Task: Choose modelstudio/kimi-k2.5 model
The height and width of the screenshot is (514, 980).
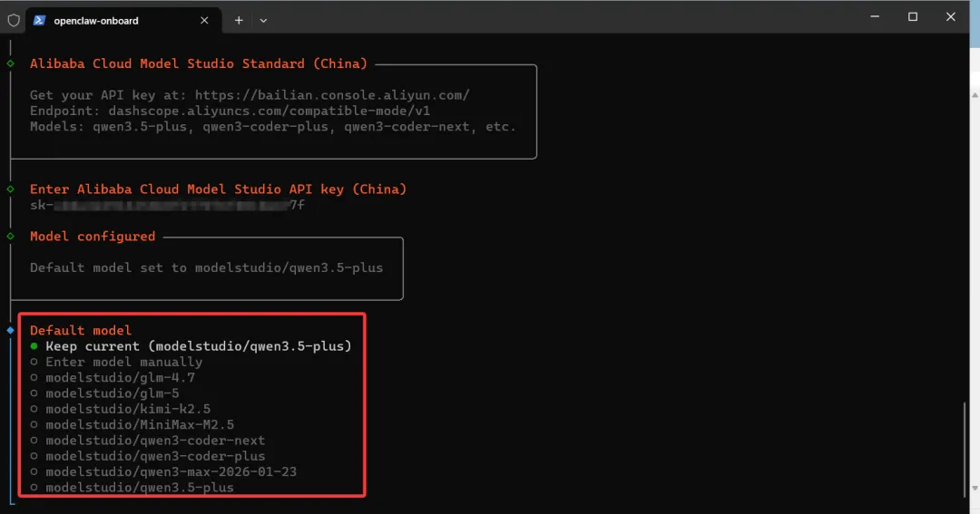Action: pyautogui.click(x=120, y=409)
